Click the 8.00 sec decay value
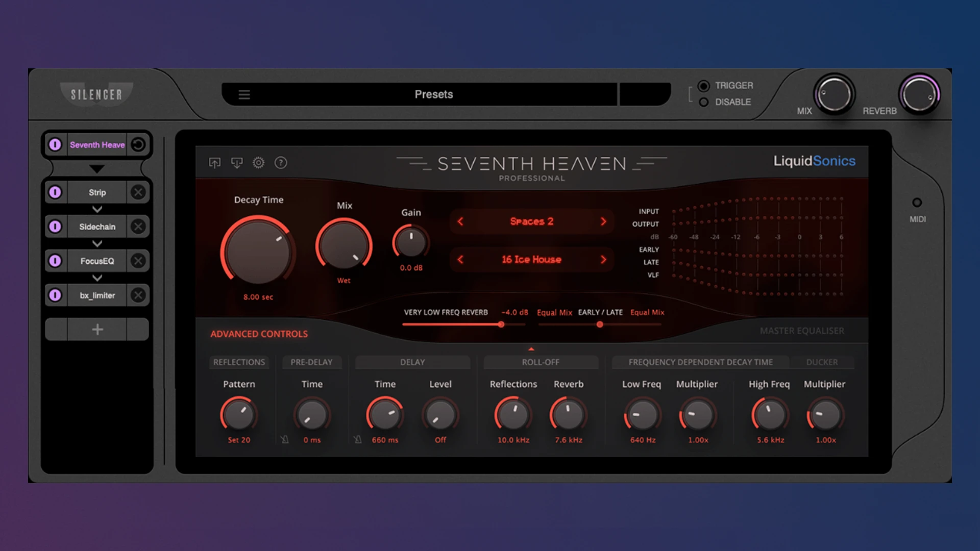Screen dimensions: 980x551 click(x=258, y=297)
